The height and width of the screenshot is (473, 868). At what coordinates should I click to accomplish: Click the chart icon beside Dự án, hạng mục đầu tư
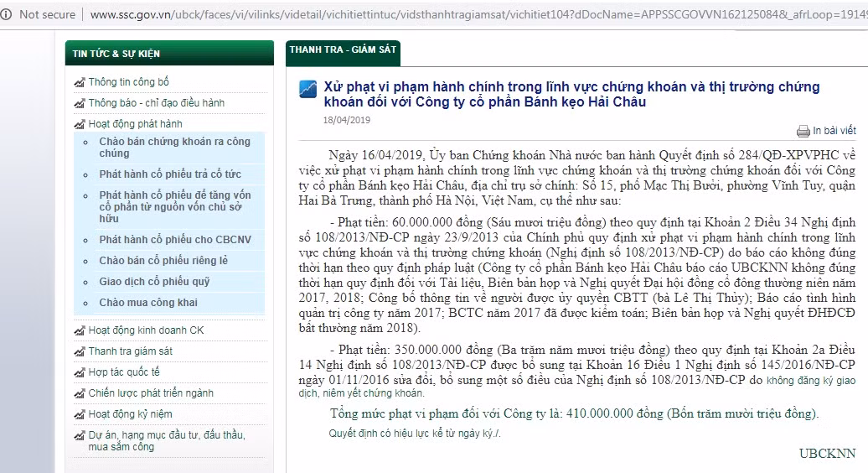tap(80, 435)
